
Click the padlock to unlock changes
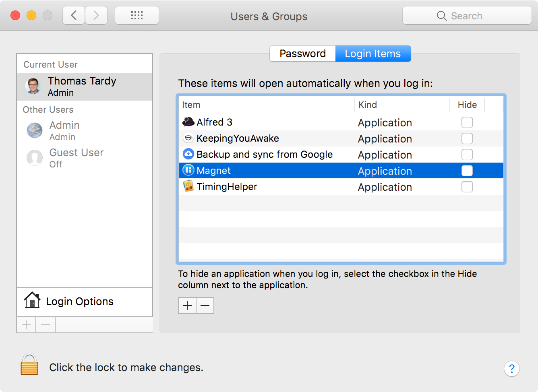click(x=29, y=364)
